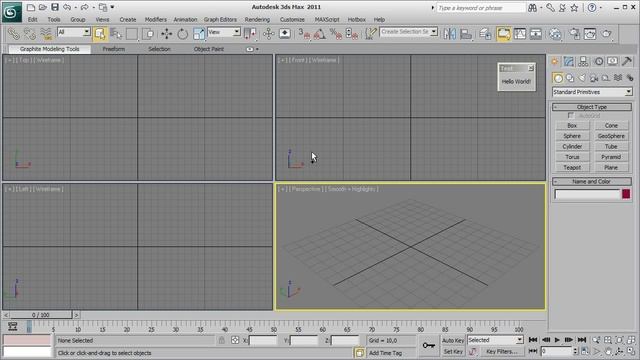Click the Pyramid button
640x360 pixels.
pyautogui.click(x=611, y=157)
